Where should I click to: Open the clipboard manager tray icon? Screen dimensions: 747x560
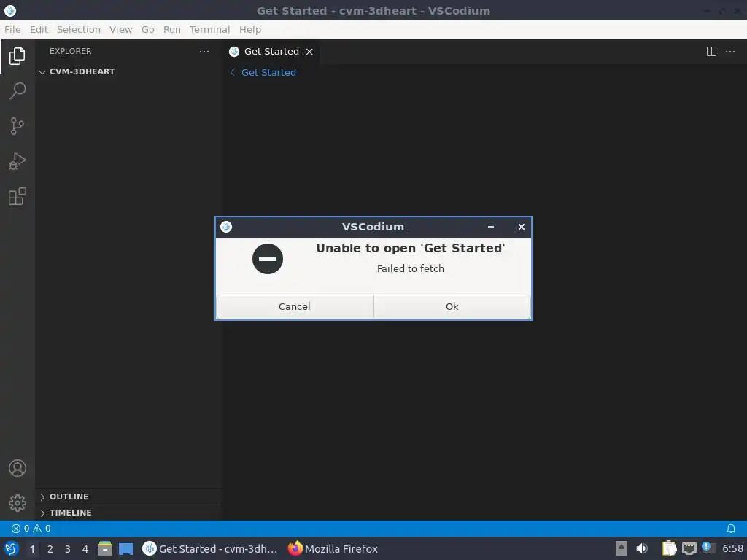click(670, 548)
